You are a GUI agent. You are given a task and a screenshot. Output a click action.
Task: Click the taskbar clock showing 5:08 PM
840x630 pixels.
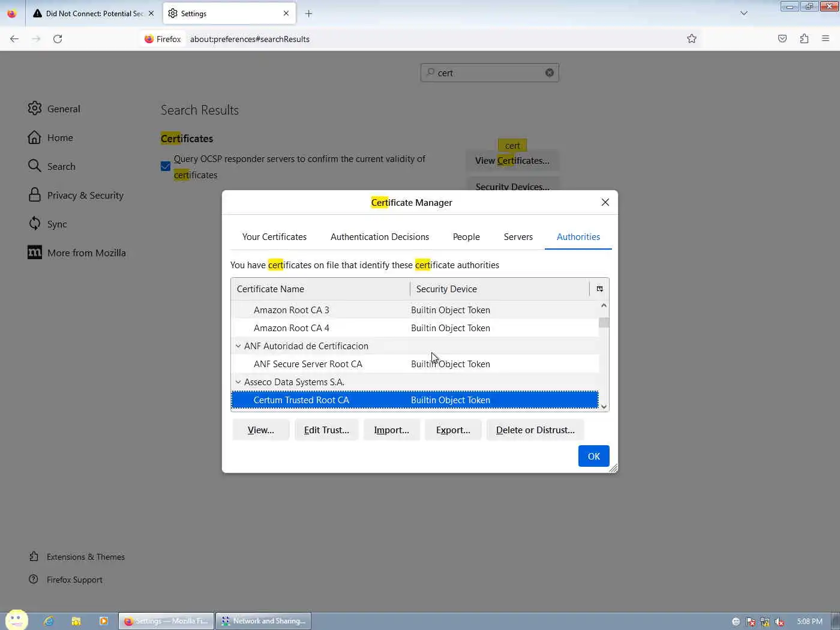[x=809, y=622]
